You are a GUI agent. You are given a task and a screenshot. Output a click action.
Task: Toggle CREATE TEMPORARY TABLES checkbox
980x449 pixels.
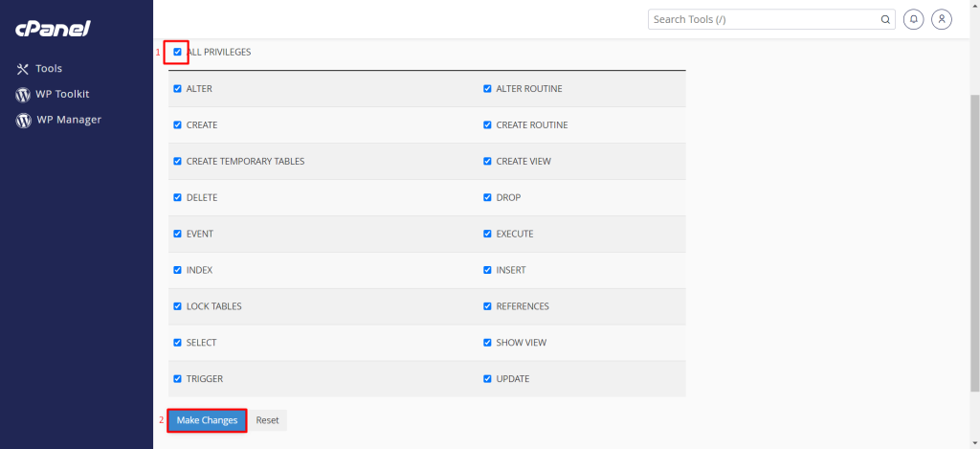click(x=177, y=162)
